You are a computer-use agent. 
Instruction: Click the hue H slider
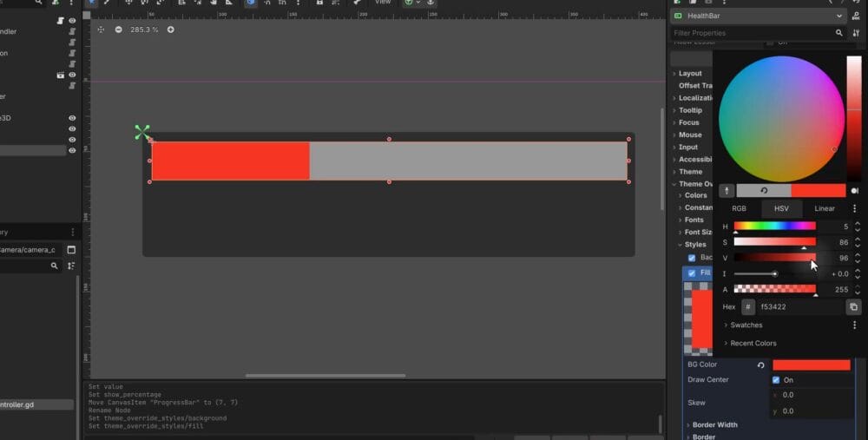[774, 226]
